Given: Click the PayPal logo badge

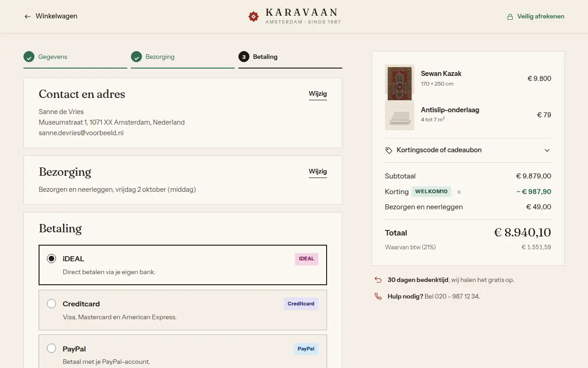Looking at the screenshot, I should click(306, 349).
